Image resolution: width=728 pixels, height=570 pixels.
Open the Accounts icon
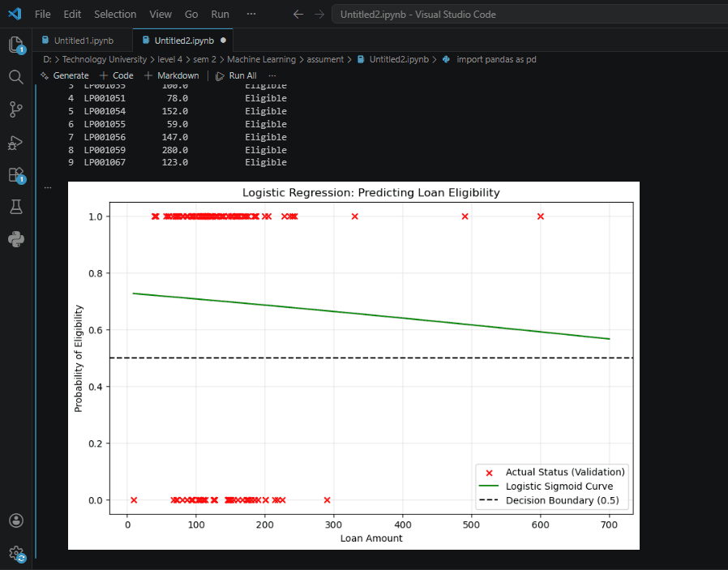(x=16, y=521)
